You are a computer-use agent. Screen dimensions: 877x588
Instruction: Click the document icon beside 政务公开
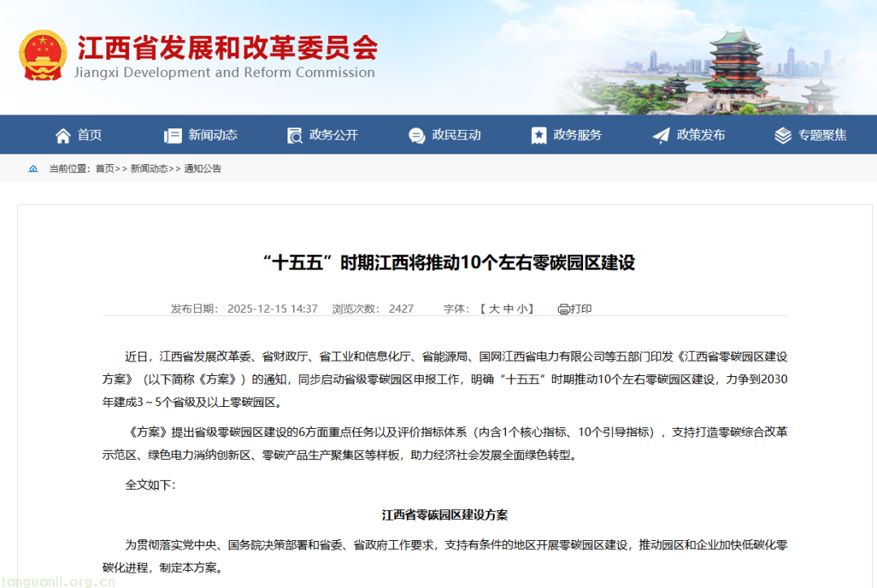294,136
